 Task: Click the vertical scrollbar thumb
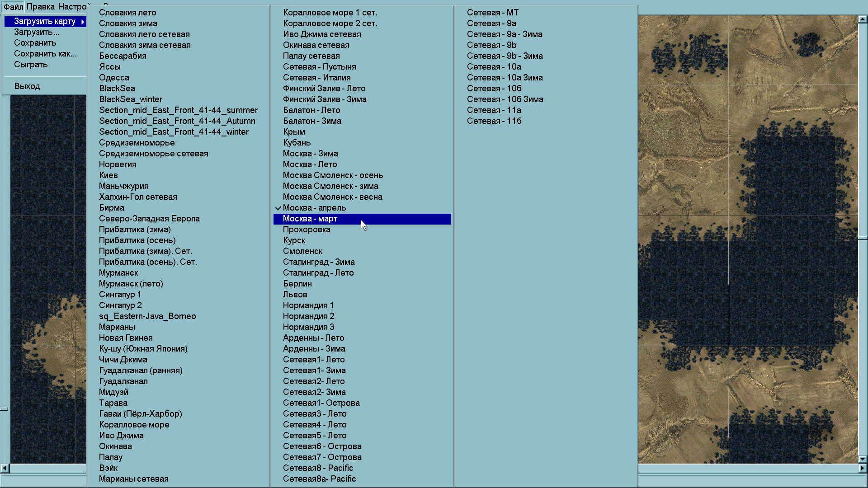863,238
